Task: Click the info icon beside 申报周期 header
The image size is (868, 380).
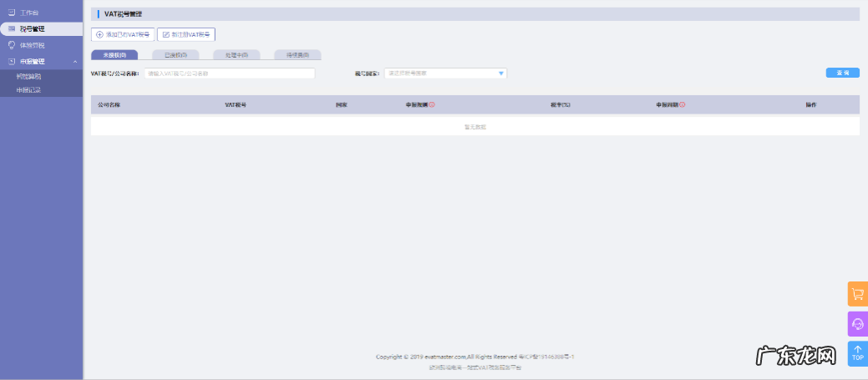Action: pyautogui.click(x=682, y=104)
